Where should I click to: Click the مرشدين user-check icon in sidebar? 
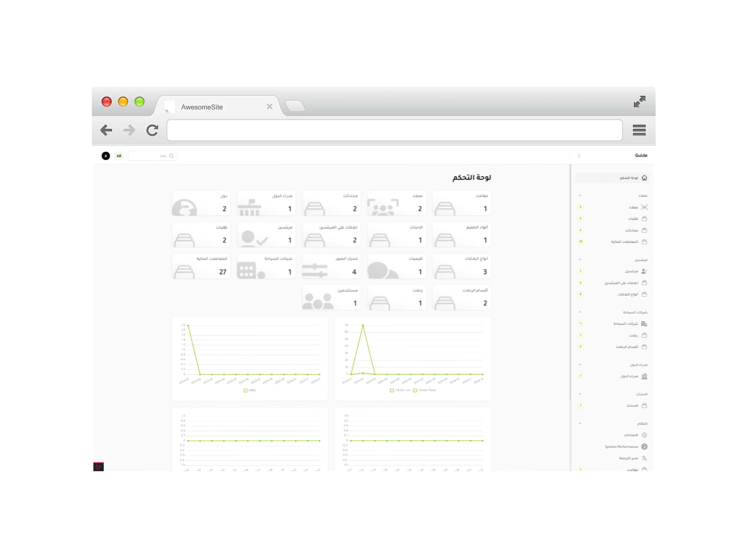tap(644, 271)
